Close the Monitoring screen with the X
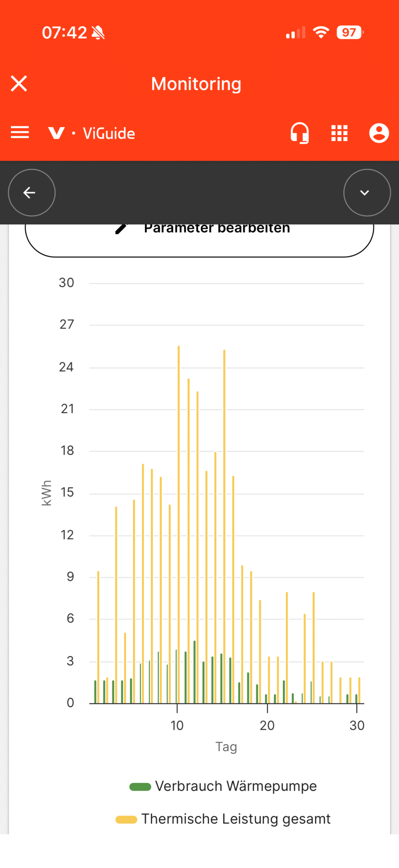 pos(19,83)
